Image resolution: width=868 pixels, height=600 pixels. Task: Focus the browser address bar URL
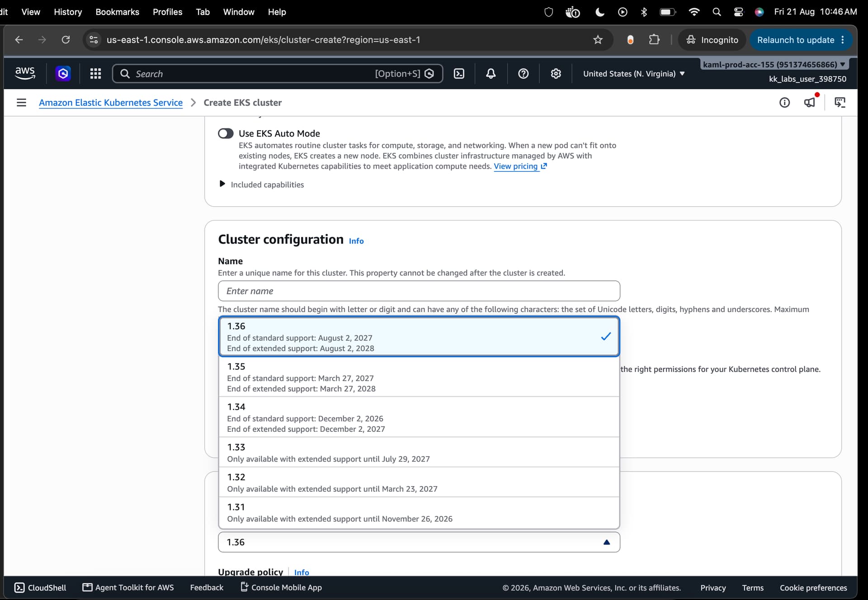264,40
